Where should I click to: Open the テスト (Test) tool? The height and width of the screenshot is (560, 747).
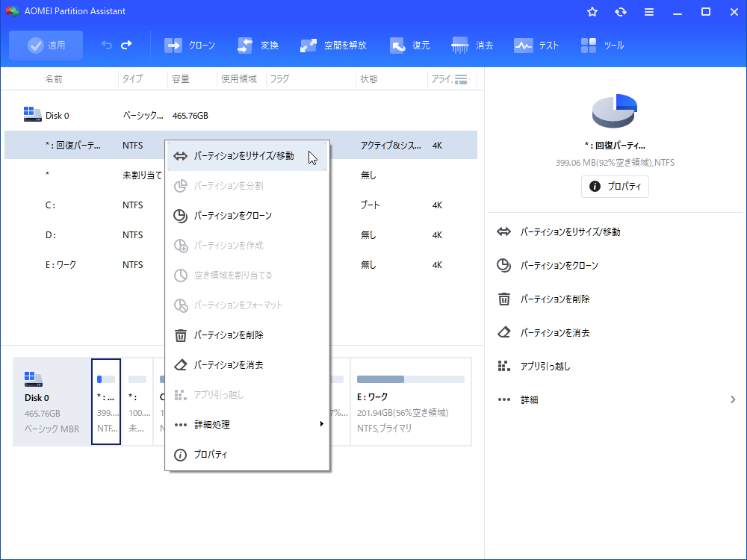tap(536, 46)
